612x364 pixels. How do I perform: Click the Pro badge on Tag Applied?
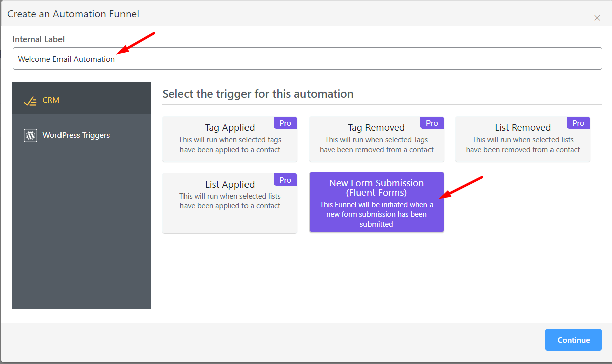[x=285, y=122]
